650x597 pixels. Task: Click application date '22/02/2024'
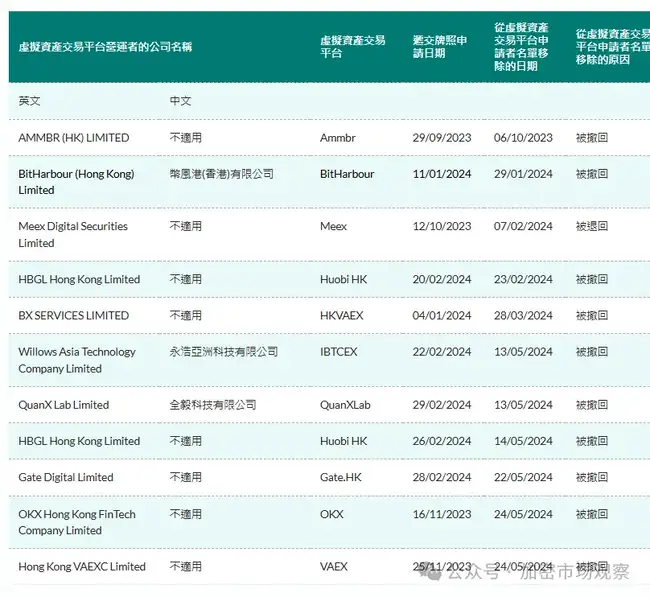pyautogui.click(x=442, y=352)
